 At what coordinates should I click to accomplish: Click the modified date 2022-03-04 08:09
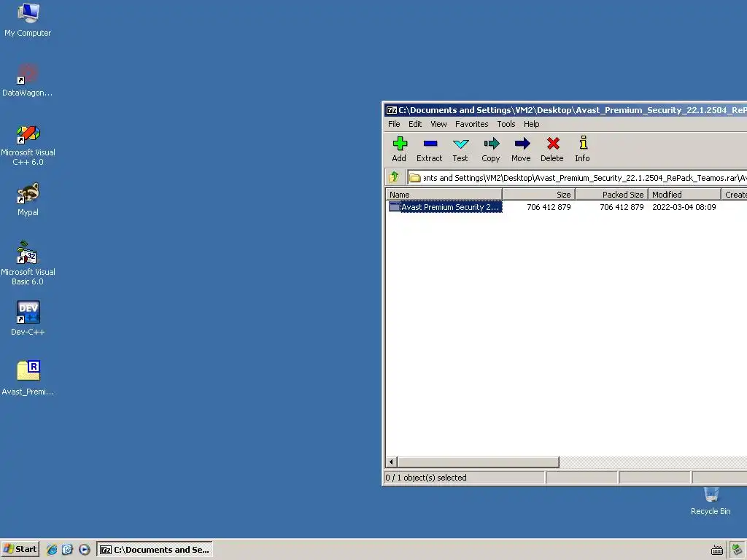click(684, 206)
